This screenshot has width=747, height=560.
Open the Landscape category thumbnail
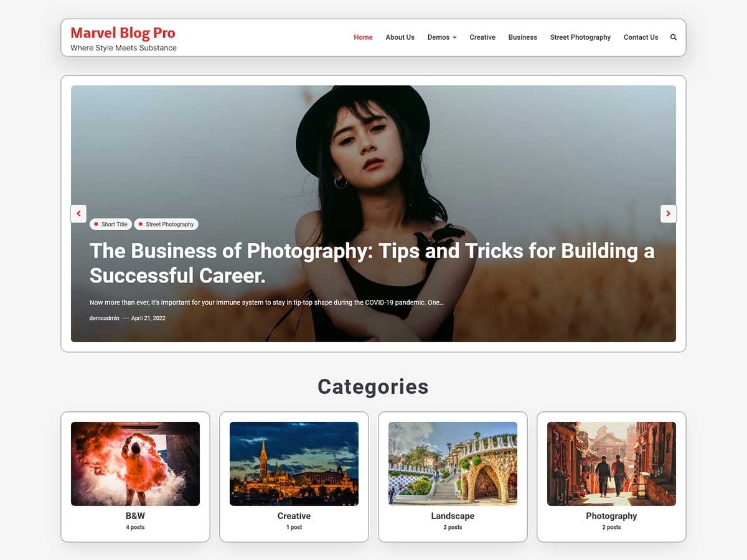pyautogui.click(x=453, y=464)
